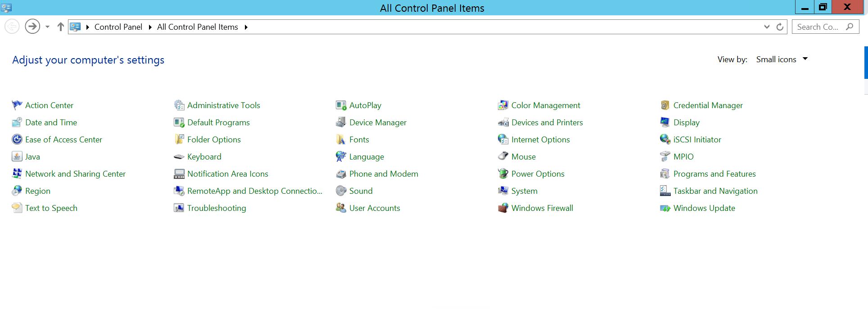Open the Folder Options icon
Viewport: 868px width, 333px height.
(179, 140)
